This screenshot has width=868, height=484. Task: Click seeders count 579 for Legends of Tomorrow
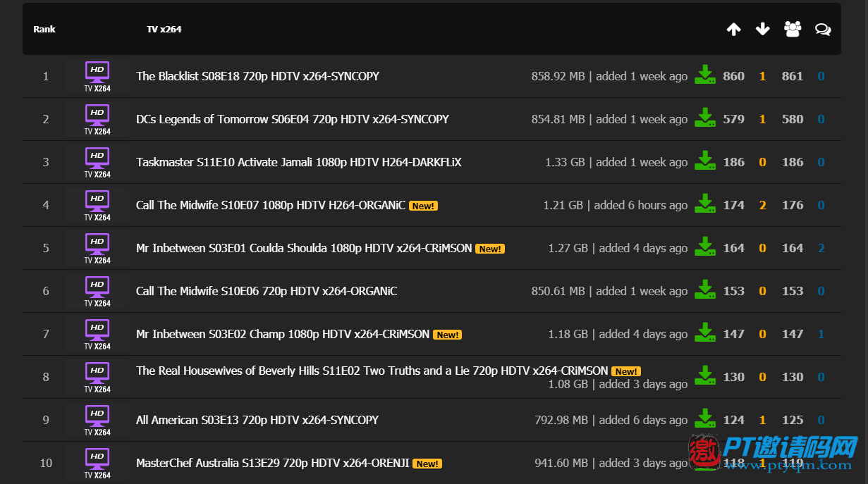click(x=733, y=119)
